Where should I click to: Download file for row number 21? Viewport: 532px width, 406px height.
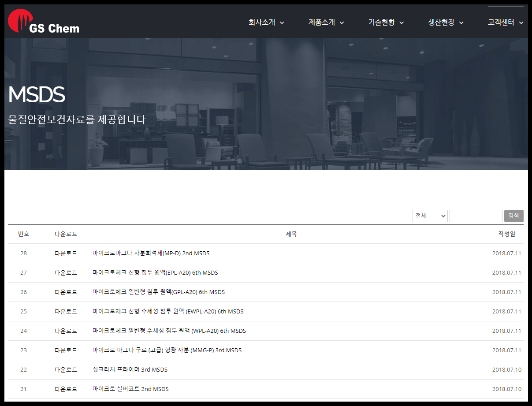(x=66, y=389)
